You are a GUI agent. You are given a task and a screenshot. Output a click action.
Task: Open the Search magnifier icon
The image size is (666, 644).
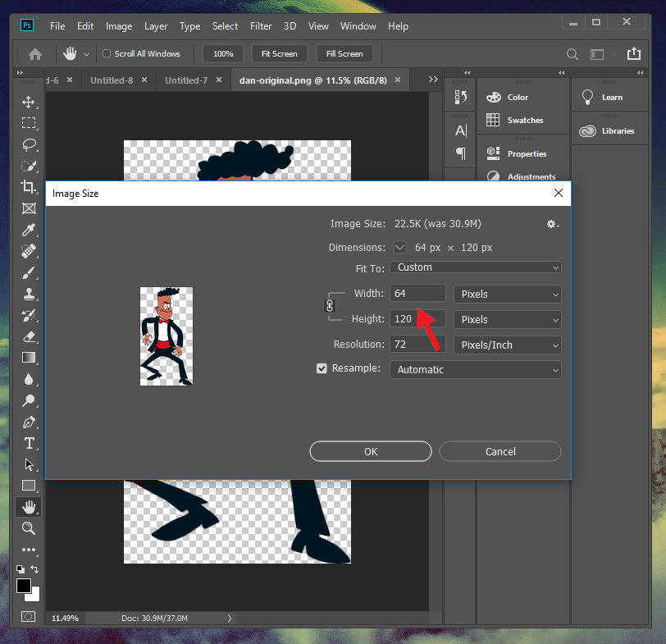pyautogui.click(x=572, y=54)
